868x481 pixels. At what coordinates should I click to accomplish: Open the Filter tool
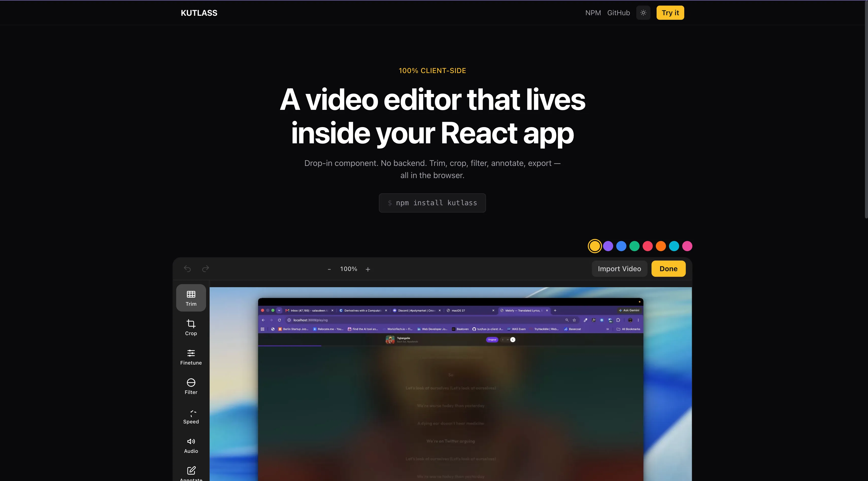click(191, 386)
